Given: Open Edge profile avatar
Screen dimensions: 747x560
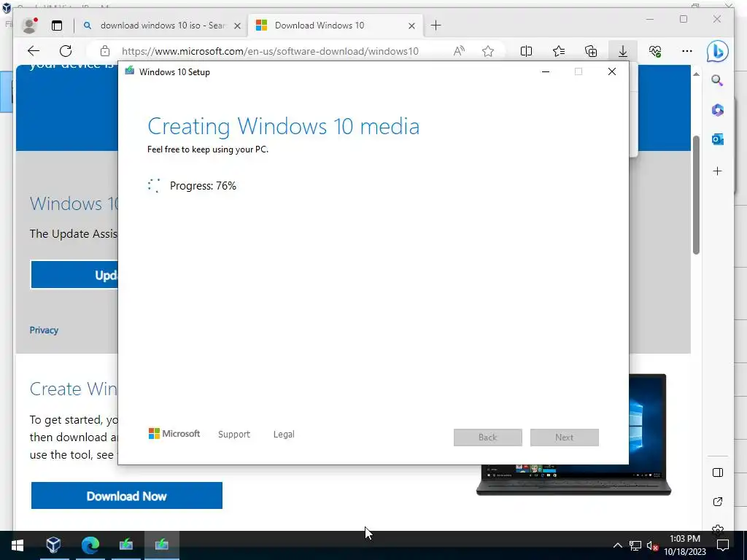Looking at the screenshot, I should 29,26.
